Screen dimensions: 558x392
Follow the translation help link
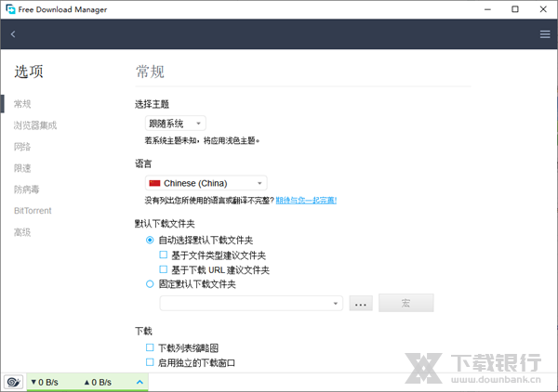point(306,201)
